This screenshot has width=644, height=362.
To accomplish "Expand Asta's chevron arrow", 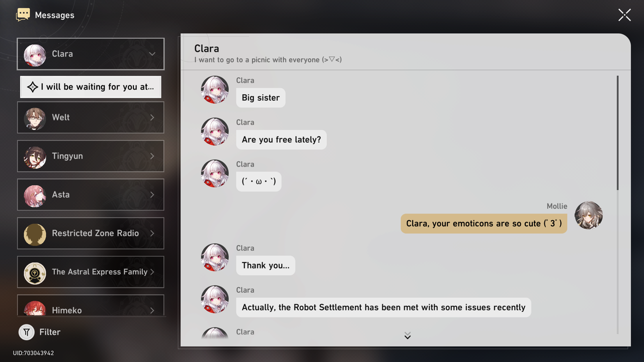I will 152,195.
